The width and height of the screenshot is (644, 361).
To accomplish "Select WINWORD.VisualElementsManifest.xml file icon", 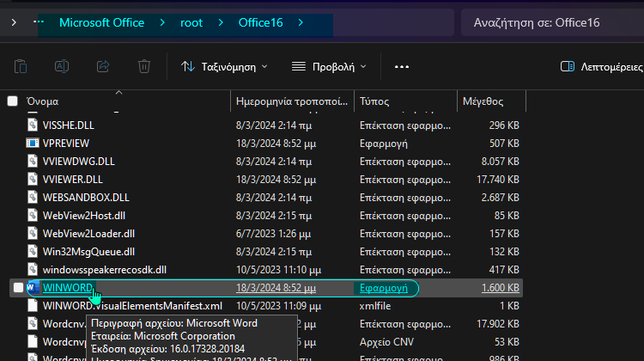I will coord(33,306).
